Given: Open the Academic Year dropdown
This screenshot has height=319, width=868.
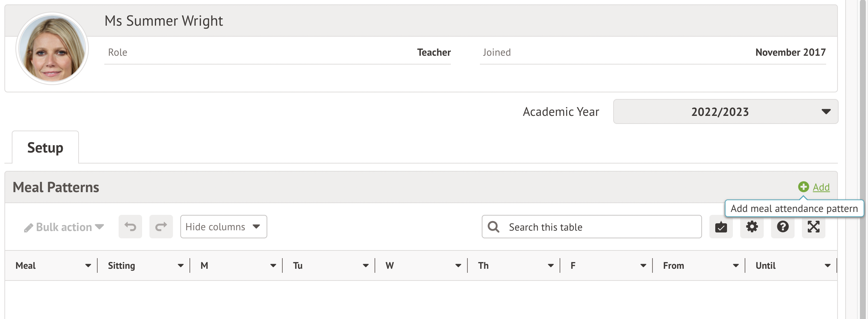Looking at the screenshot, I should point(726,111).
